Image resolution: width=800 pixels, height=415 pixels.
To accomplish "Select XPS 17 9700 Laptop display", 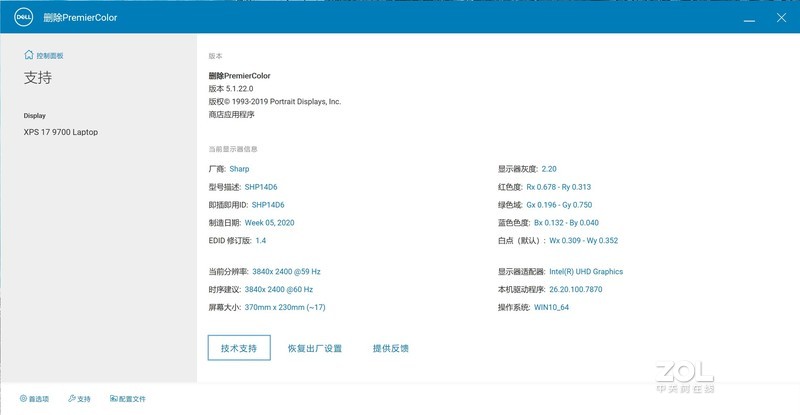I will click(x=61, y=132).
